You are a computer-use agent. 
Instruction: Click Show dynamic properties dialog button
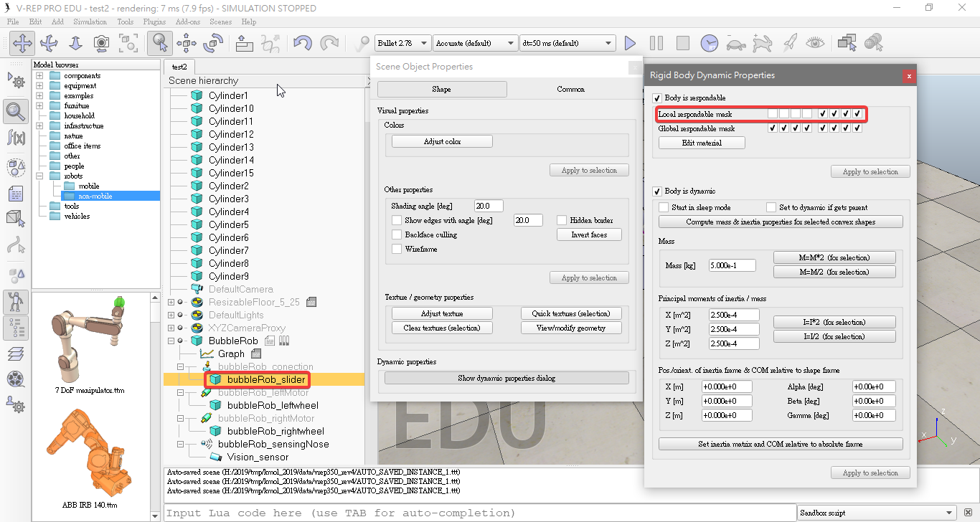pyautogui.click(x=507, y=378)
